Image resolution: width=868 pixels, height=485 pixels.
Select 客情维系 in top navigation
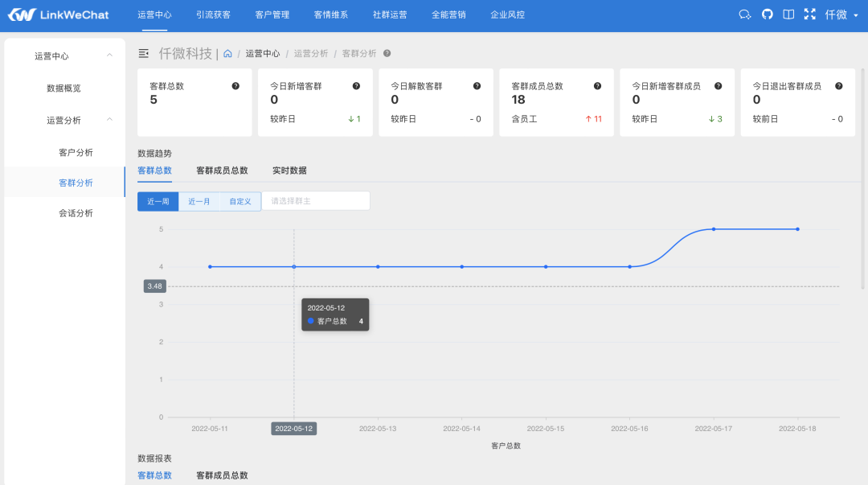tap(331, 15)
